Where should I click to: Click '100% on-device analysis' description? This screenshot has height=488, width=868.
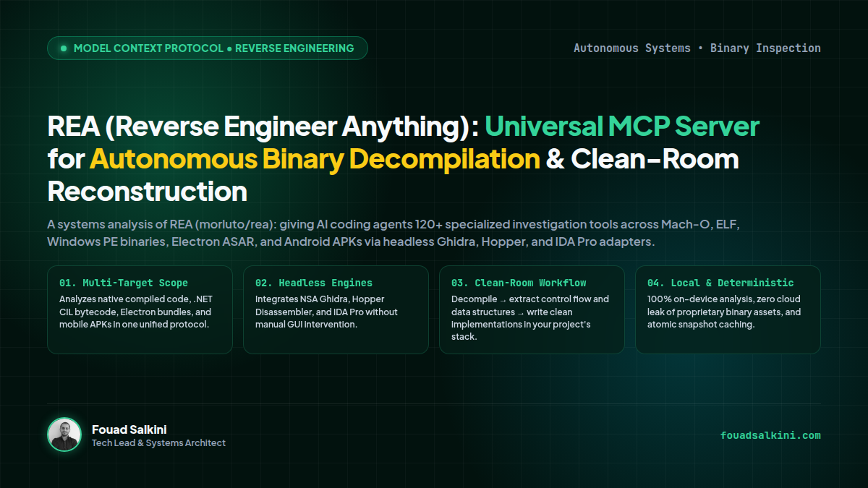pyautogui.click(x=724, y=312)
